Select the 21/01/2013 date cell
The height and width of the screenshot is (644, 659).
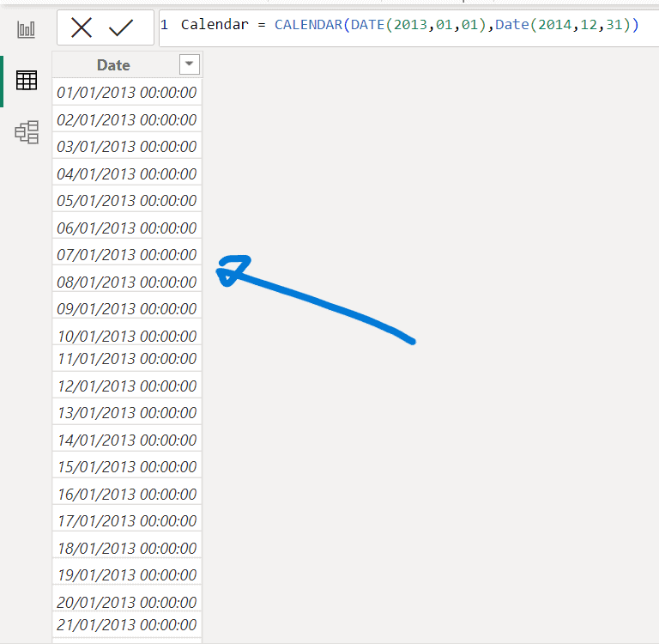tap(126, 624)
